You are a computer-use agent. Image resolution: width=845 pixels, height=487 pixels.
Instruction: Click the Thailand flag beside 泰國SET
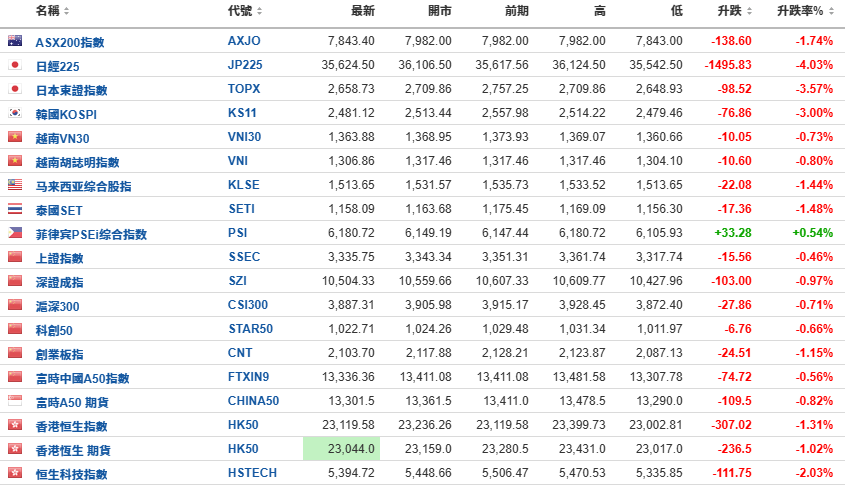[x=14, y=209]
